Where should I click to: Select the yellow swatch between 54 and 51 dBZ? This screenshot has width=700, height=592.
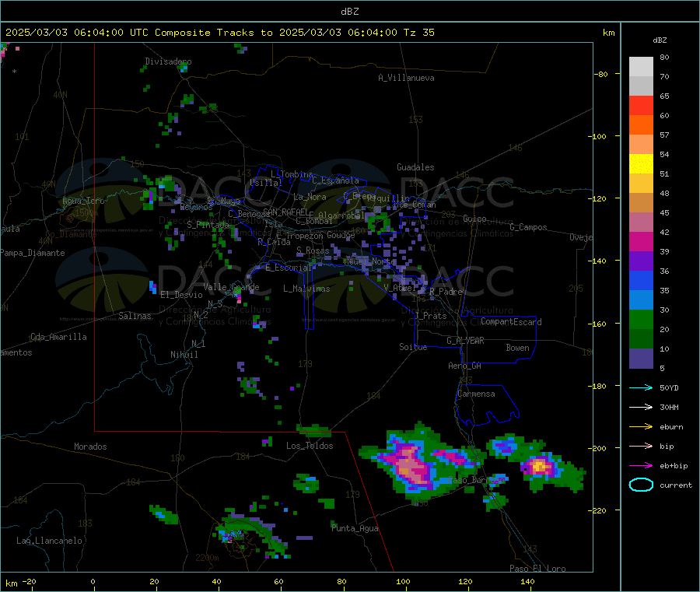click(641, 164)
